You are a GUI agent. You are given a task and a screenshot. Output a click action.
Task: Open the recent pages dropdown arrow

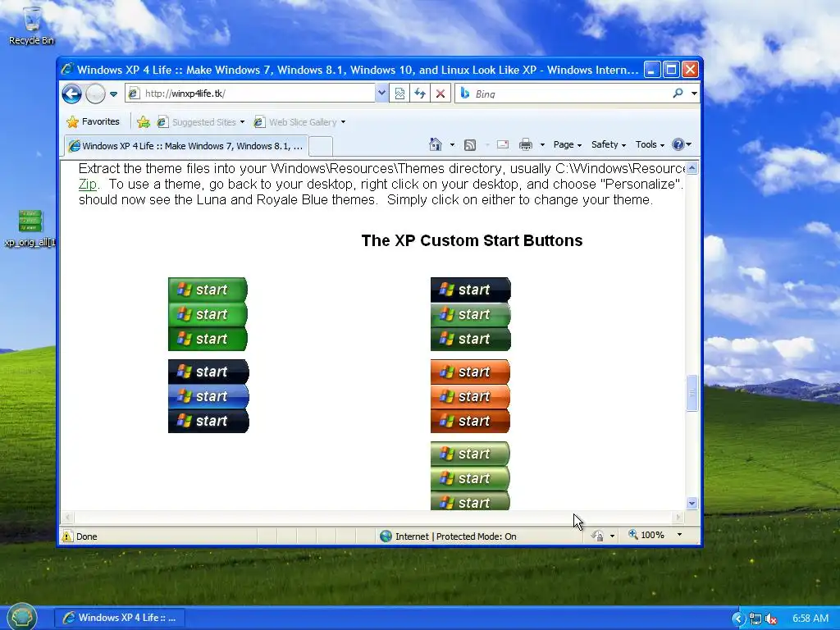point(113,94)
